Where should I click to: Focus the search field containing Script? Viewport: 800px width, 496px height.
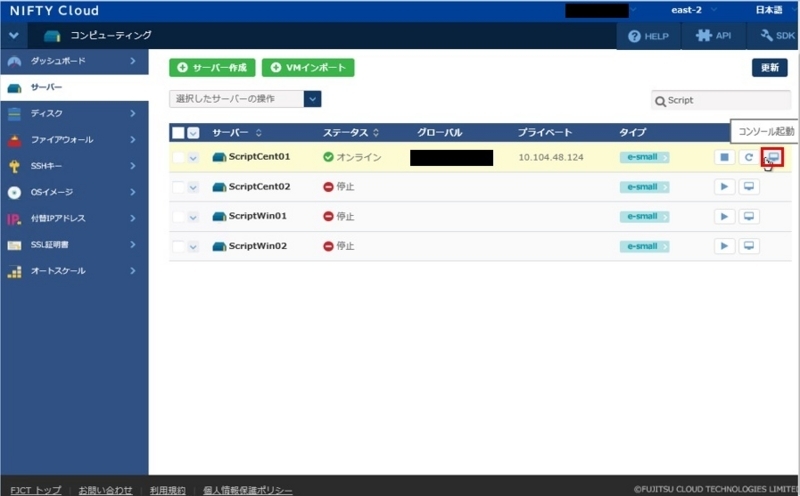pyautogui.click(x=721, y=101)
